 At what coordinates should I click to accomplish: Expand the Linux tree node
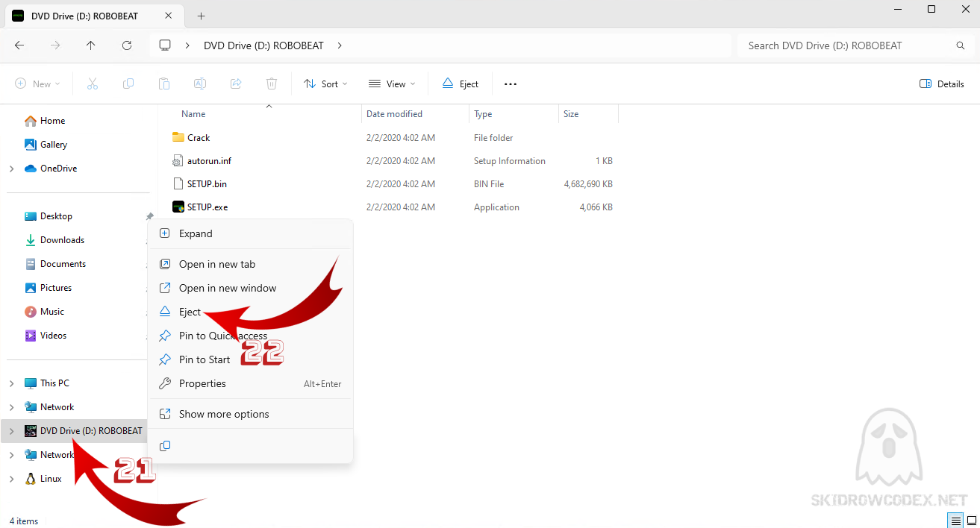(x=11, y=479)
